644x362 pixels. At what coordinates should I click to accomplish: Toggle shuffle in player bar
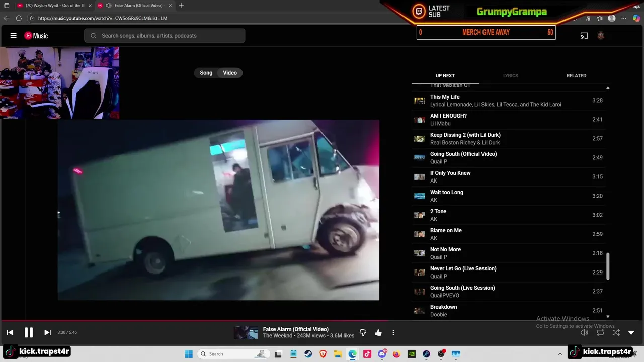point(616,332)
